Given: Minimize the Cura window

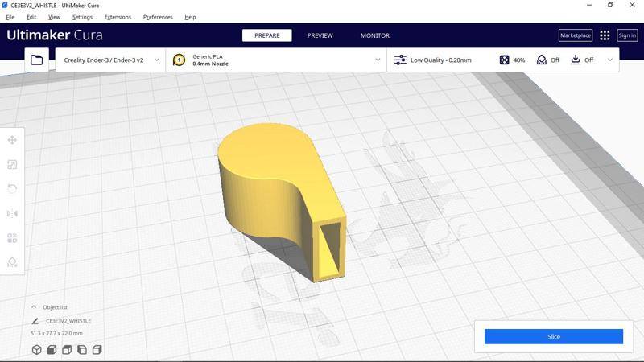Looking at the screenshot, I should coord(589,6).
